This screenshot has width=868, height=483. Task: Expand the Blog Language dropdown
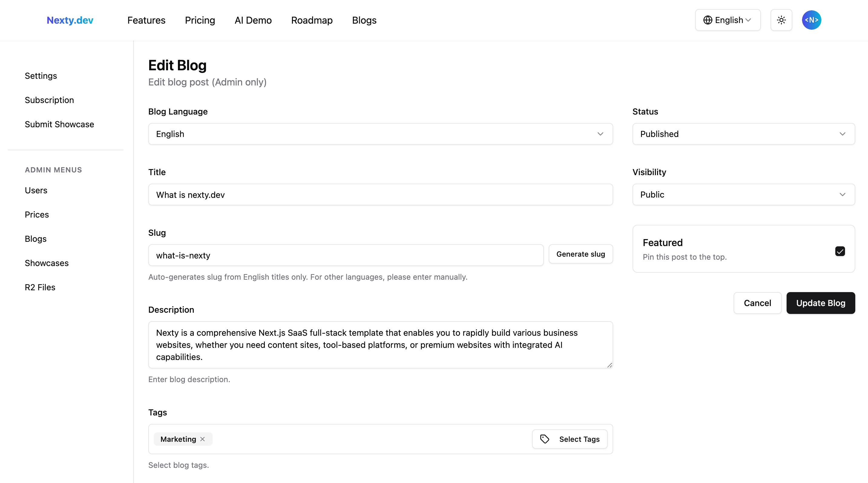[x=380, y=134]
